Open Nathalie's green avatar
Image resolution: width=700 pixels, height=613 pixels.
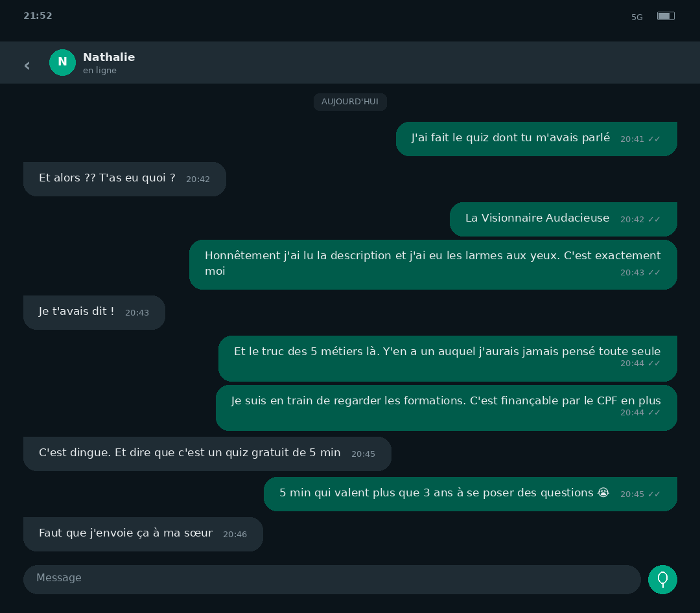coord(62,62)
